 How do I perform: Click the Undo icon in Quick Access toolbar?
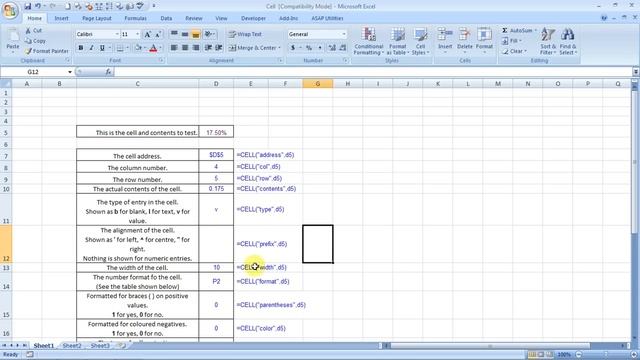click(x=38, y=6)
